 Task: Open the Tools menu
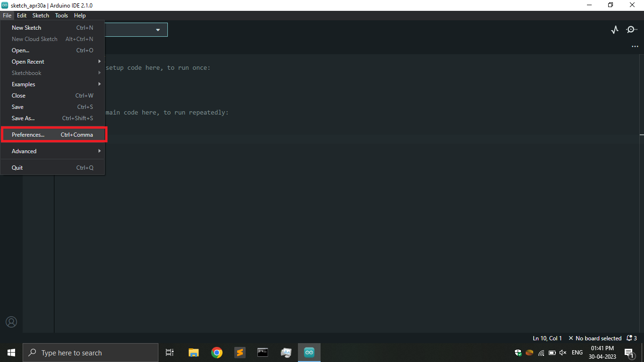pos(61,15)
